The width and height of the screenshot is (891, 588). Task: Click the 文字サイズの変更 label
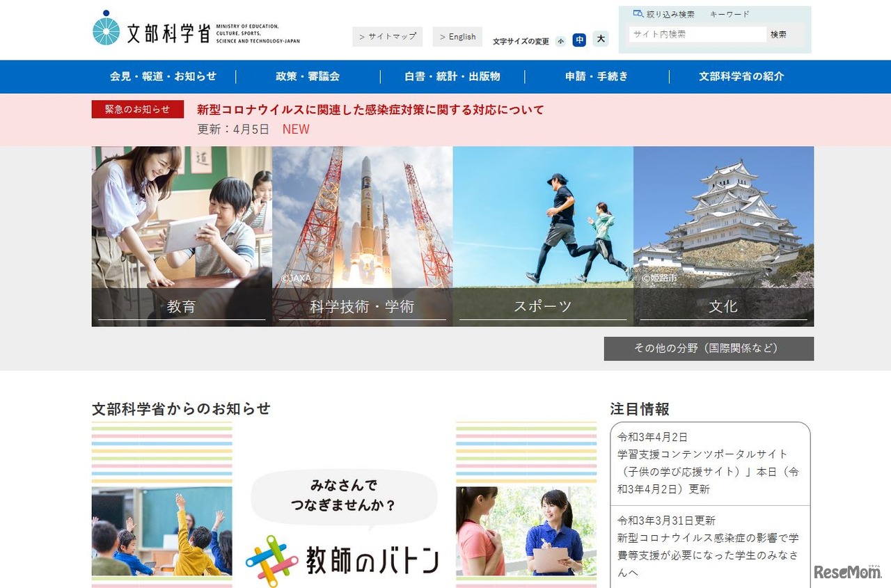521,42
